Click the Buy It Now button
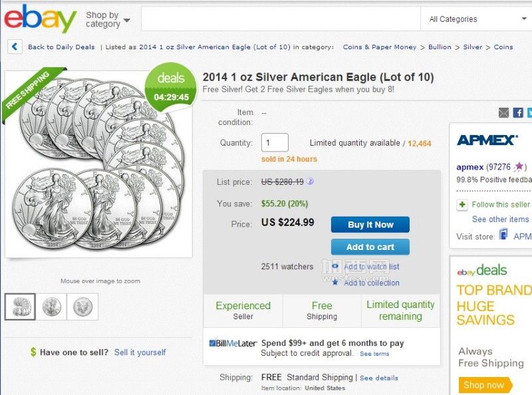The image size is (532, 395). coord(370,225)
